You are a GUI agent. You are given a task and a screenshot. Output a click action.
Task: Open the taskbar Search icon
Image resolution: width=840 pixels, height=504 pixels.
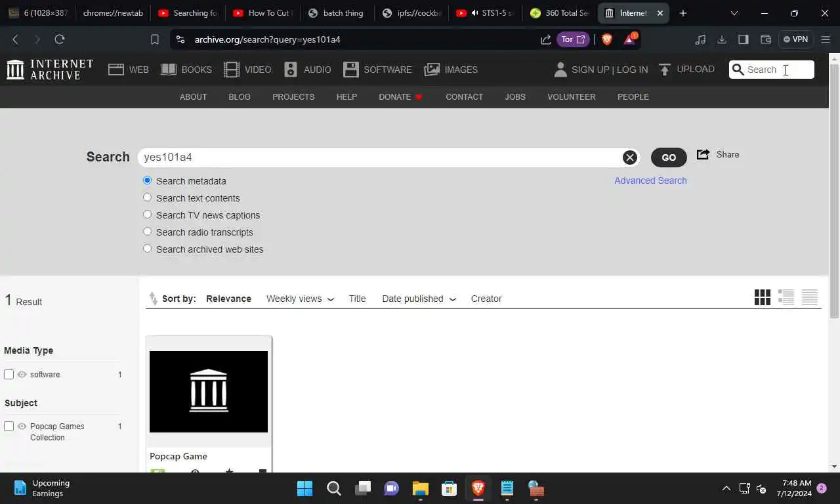334,488
